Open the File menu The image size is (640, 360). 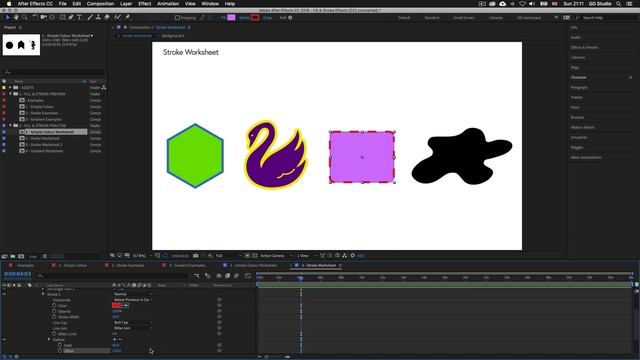(62, 4)
